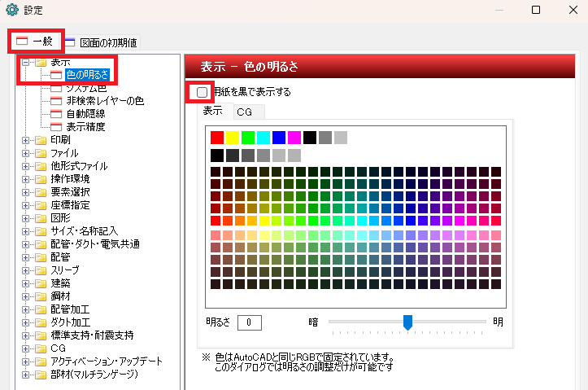Click the 色の明るさ page icon
This screenshot has height=390, width=588.
click(x=56, y=75)
